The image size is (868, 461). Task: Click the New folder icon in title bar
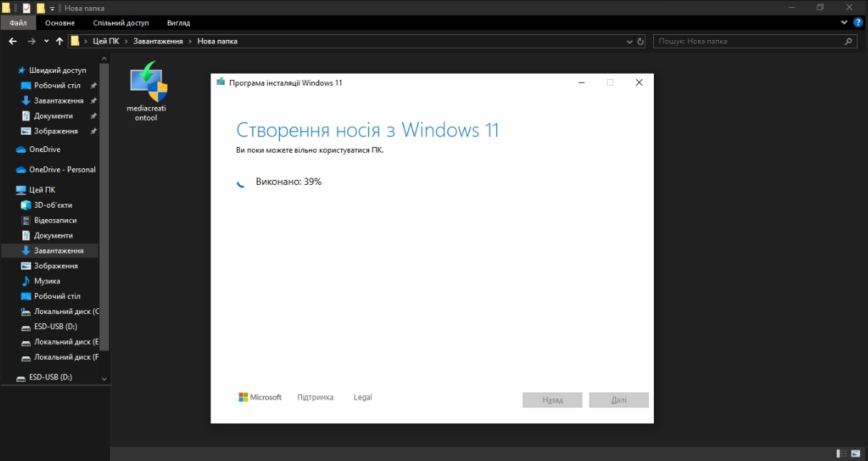(41, 8)
